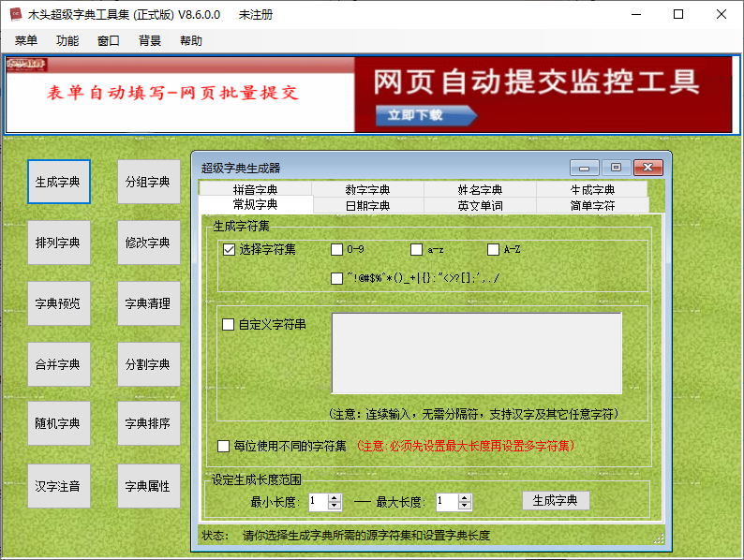Click the 立即下载 banner download button

coord(424,115)
